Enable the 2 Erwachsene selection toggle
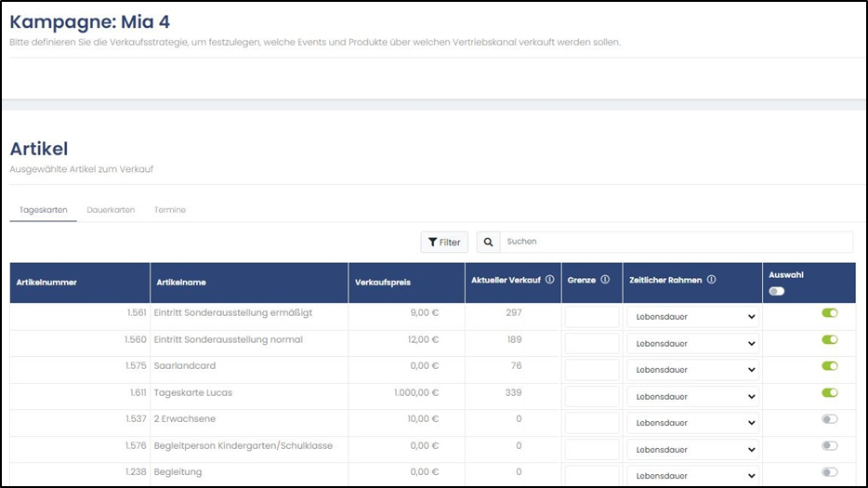 tap(830, 419)
